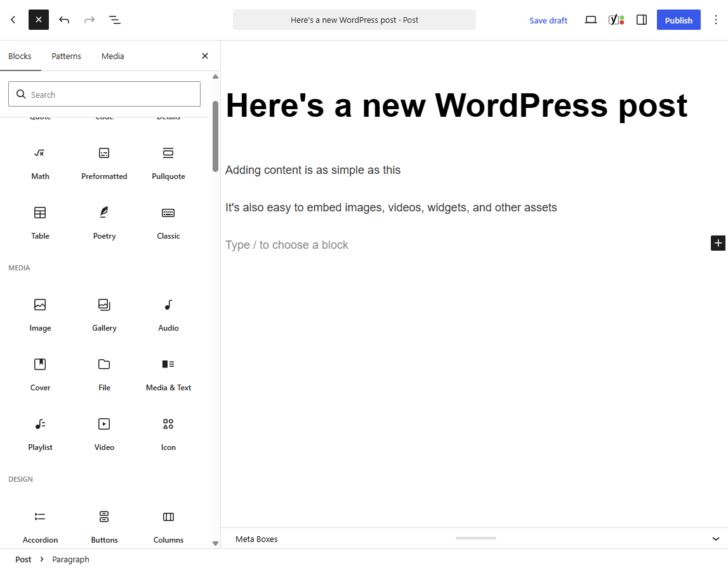Insert the Playlist block
This screenshot has width=728, height=568.
point(40,435)
